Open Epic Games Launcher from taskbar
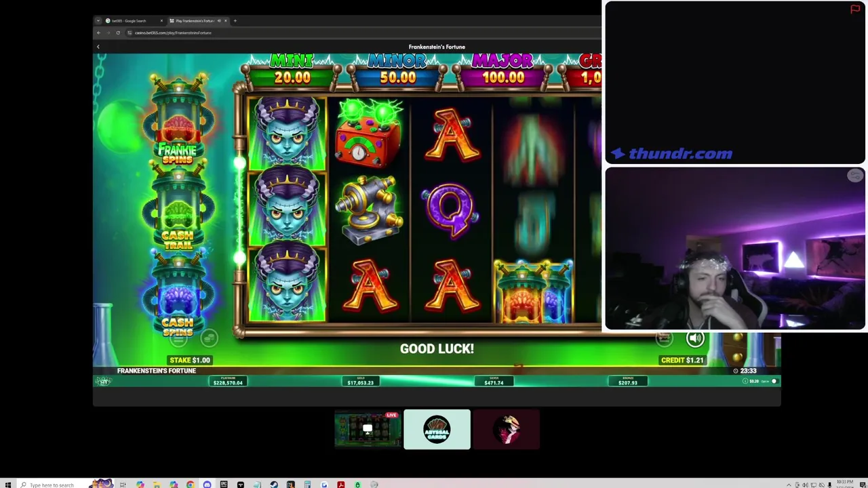The height and width of the screenshot is (488, 868). click(224, 485)
